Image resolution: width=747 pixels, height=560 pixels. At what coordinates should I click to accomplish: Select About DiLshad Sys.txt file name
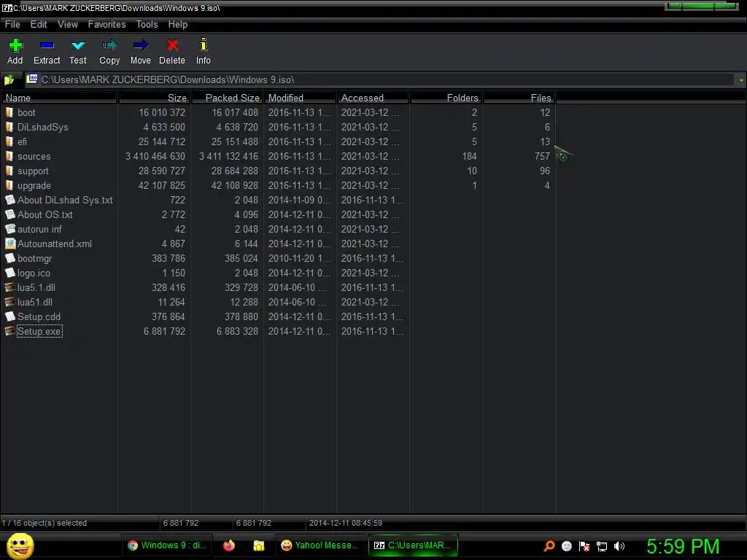pos(65,200)
